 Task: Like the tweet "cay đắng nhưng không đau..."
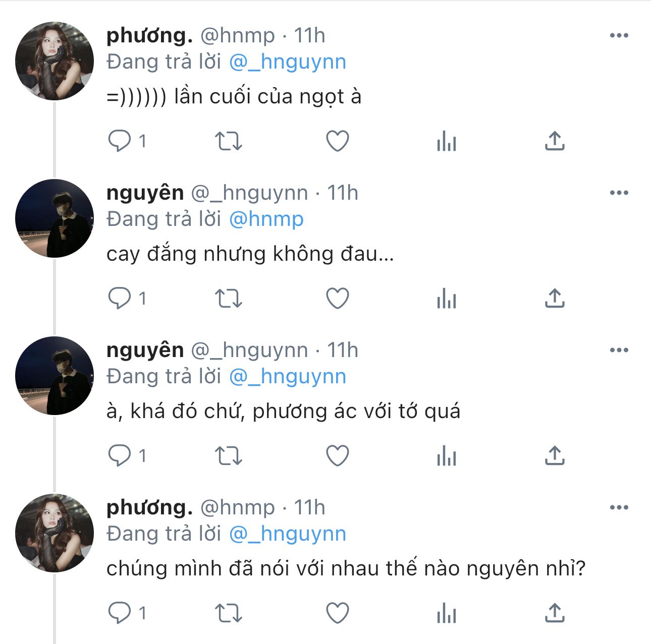click(338, 299)
